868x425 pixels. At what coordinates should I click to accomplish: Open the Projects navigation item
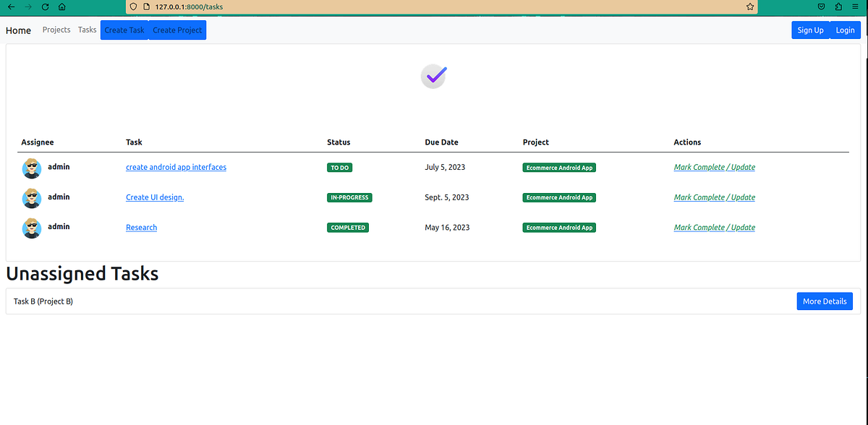(56, 30)
